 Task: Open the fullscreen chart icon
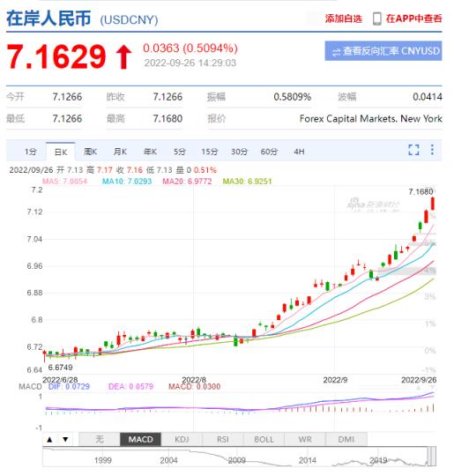413,150
